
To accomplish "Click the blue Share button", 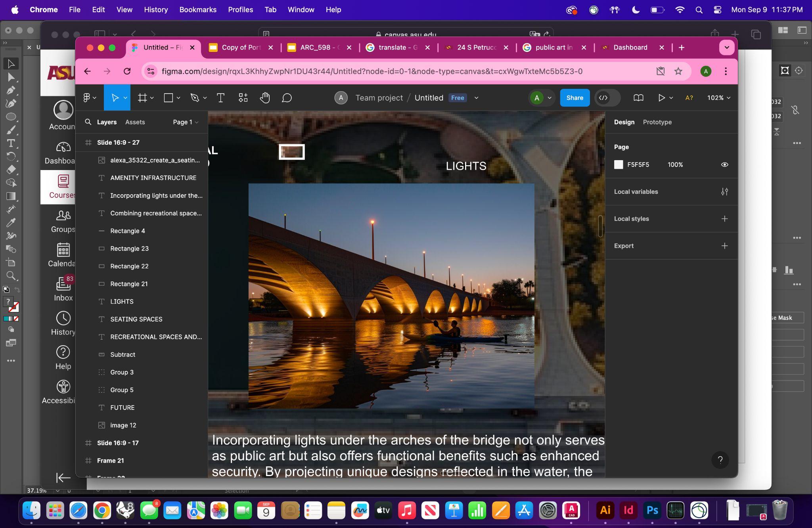I will pyautogui.click(x=575, y=98).
